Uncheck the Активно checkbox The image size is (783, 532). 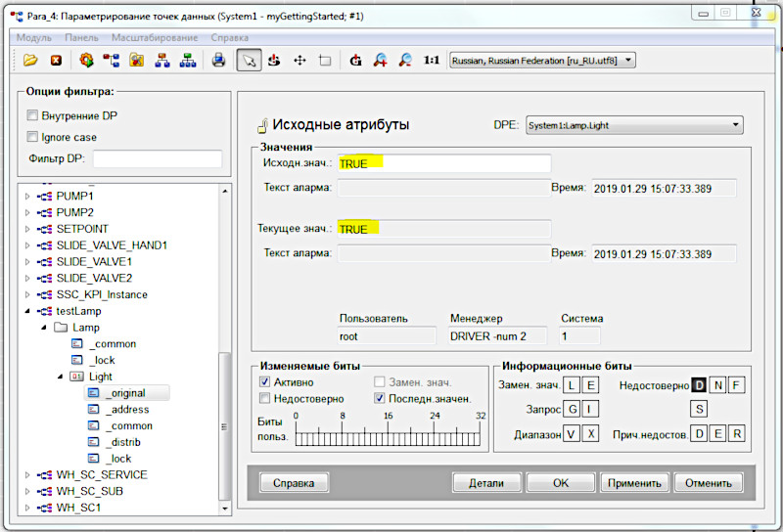(x=264, y=381)
